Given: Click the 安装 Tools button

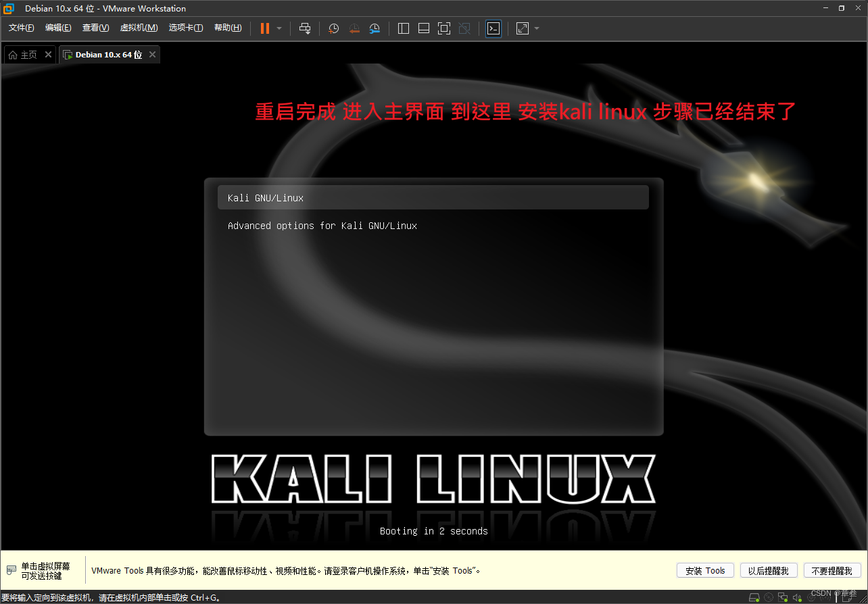Looking at the screenshot, I should [x=704, y=570].
